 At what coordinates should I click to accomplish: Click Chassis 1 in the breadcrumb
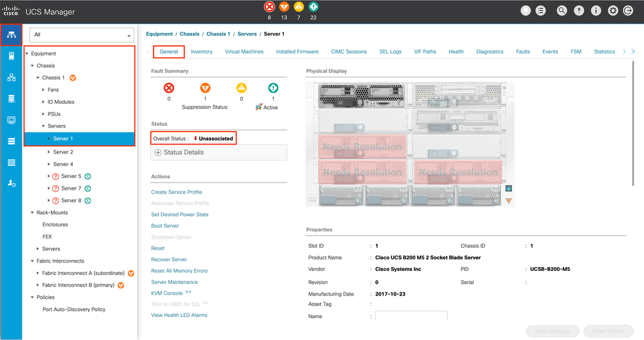pos(218,34)
